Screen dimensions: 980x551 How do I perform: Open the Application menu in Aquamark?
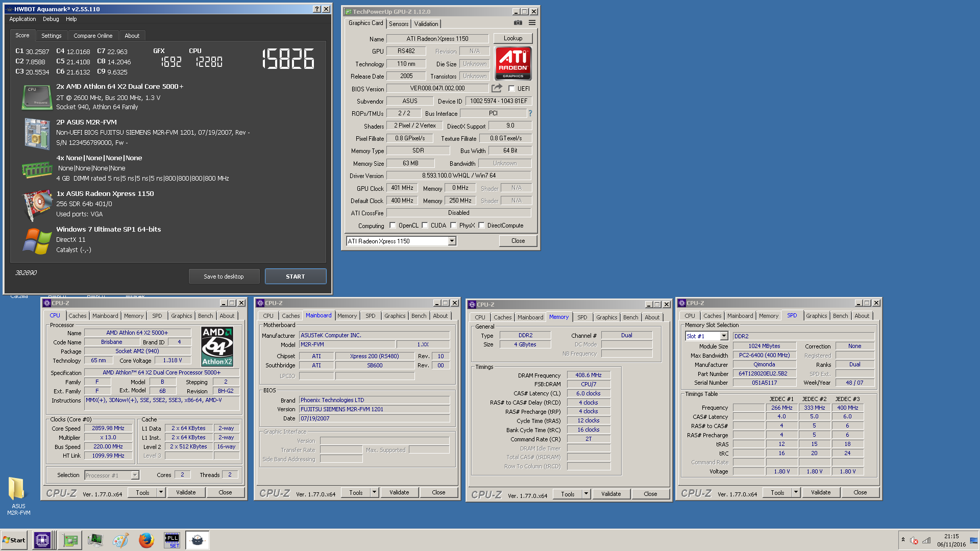click(22, 19)
